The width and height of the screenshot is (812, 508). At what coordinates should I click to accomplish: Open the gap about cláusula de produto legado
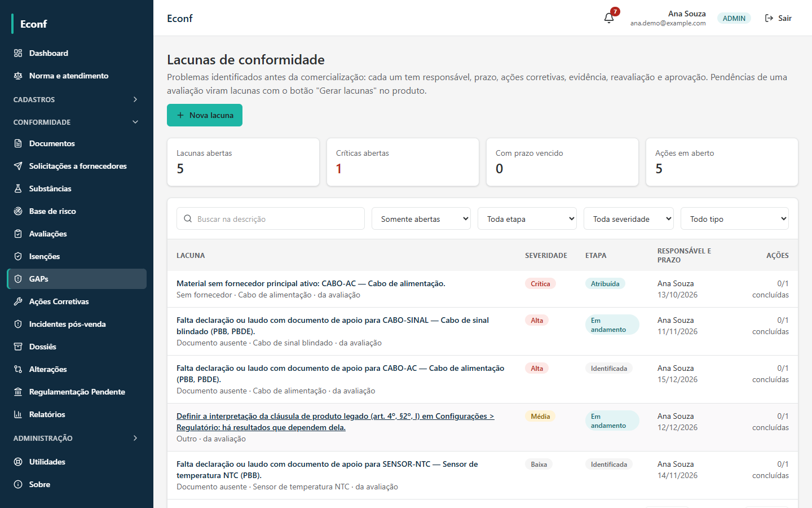point(335,422)
